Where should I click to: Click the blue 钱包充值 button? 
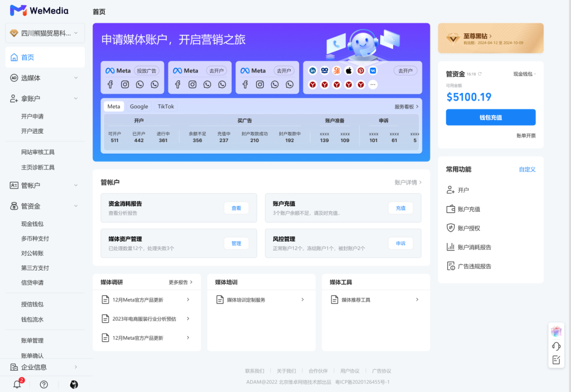[x=491, y=117]
